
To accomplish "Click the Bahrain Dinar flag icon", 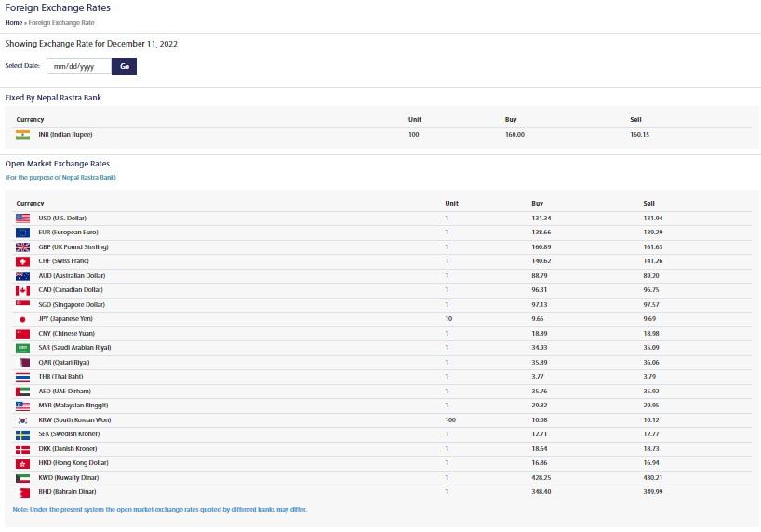I will click(23, 491).
